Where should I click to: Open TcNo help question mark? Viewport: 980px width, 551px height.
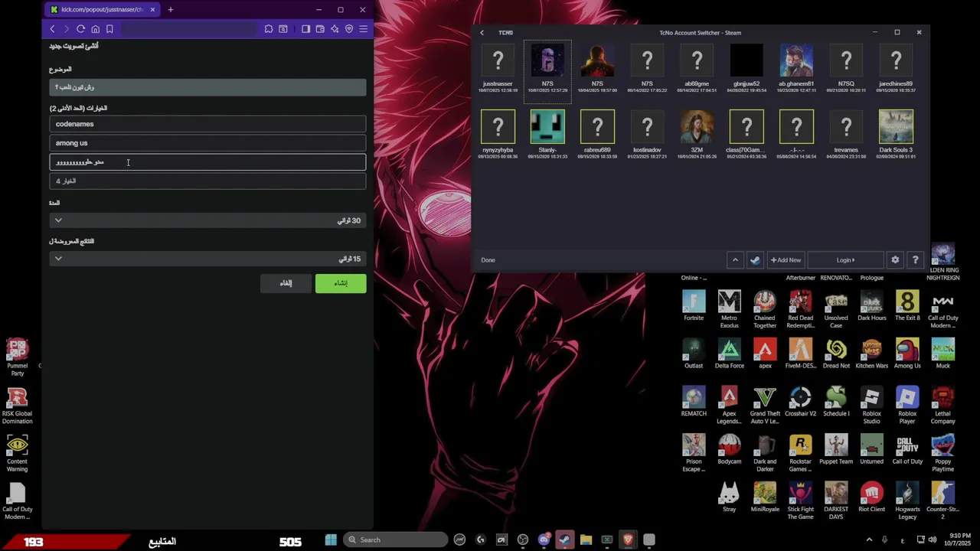pyautogui.click(x=915, y=260)
